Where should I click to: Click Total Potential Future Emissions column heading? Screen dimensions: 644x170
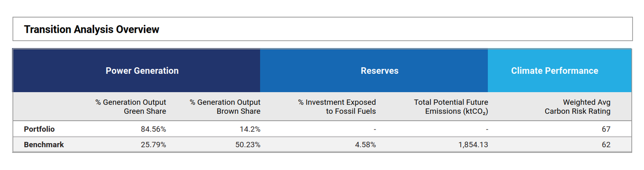(x=451, y=107)
